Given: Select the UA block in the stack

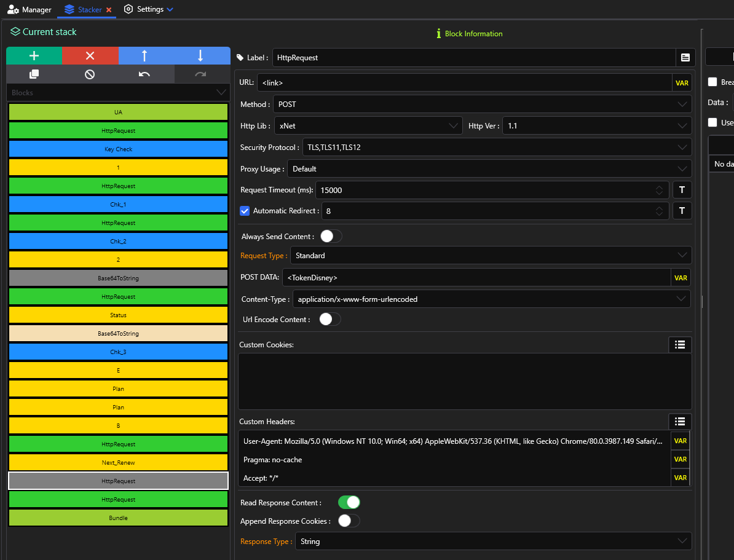Looking at the screenshot, I should (x=119, y=112).
